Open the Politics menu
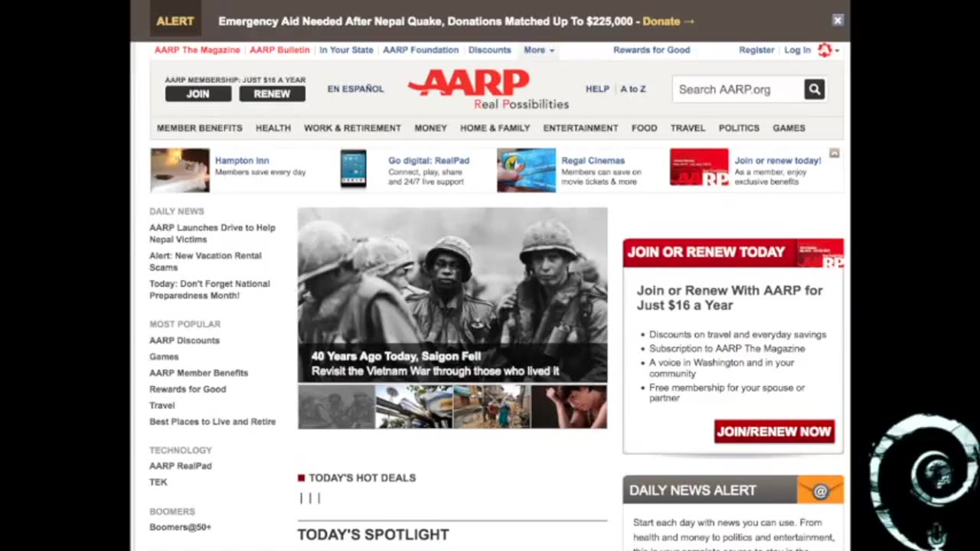This screenshot has width=980, height=551. click(739, 128)
